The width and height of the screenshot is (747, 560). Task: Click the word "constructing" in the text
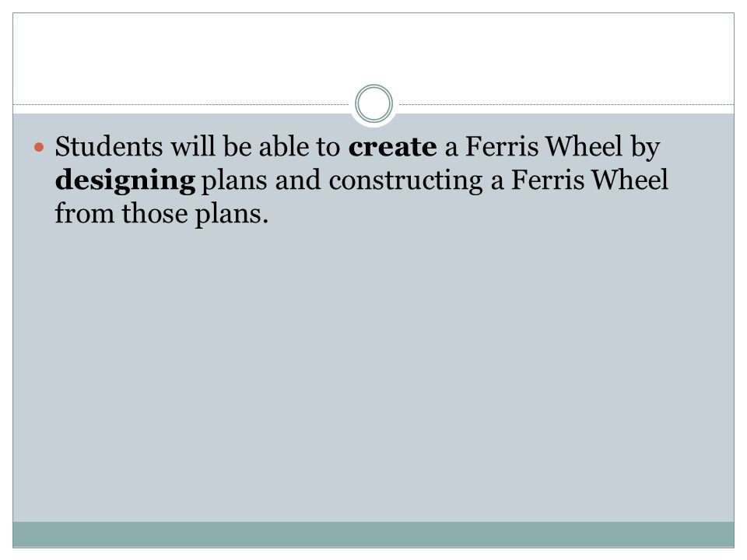(406, 181)
